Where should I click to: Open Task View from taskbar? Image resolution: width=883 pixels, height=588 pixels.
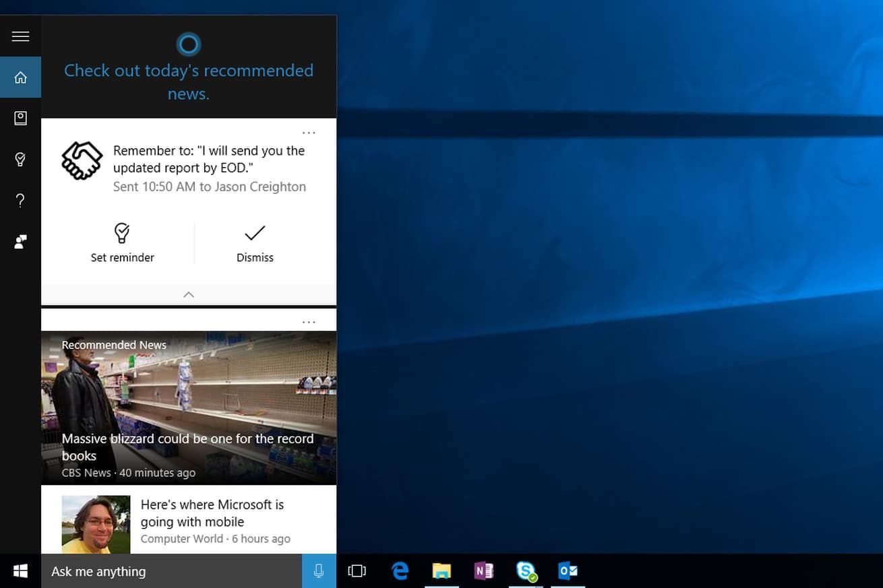[357, 571]
